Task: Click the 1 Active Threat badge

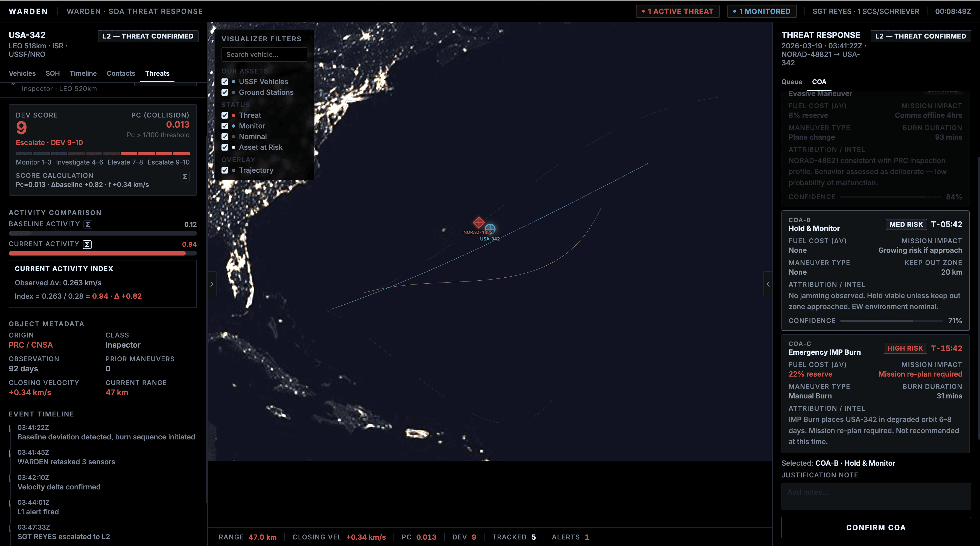Action: (x=678, y=11)
